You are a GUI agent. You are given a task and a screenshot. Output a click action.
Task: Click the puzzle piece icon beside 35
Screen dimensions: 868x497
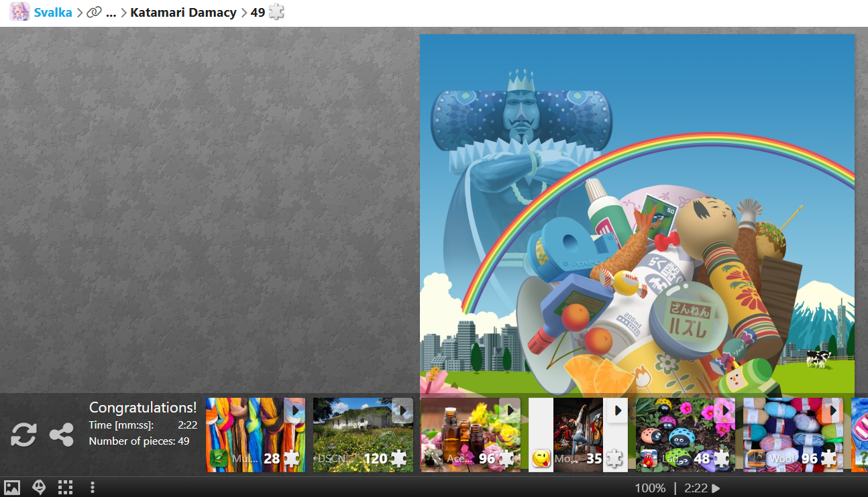click(614, 459)
